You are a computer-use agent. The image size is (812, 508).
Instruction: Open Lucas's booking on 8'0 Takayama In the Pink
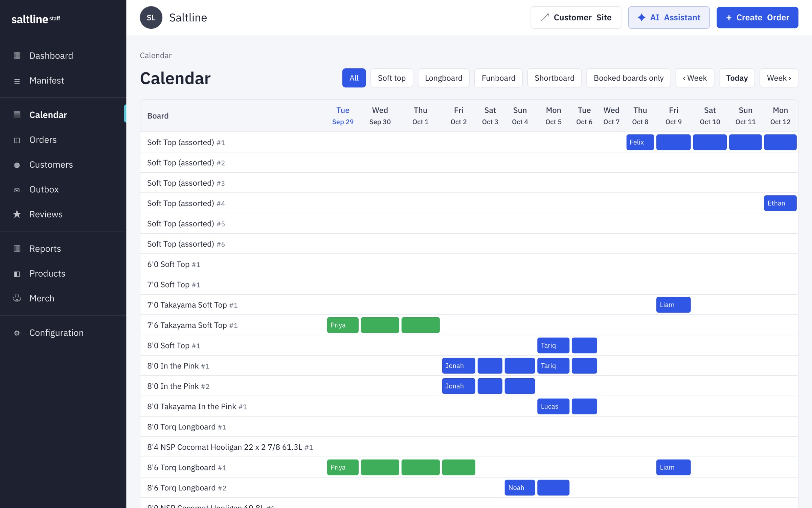coord(553,406)
